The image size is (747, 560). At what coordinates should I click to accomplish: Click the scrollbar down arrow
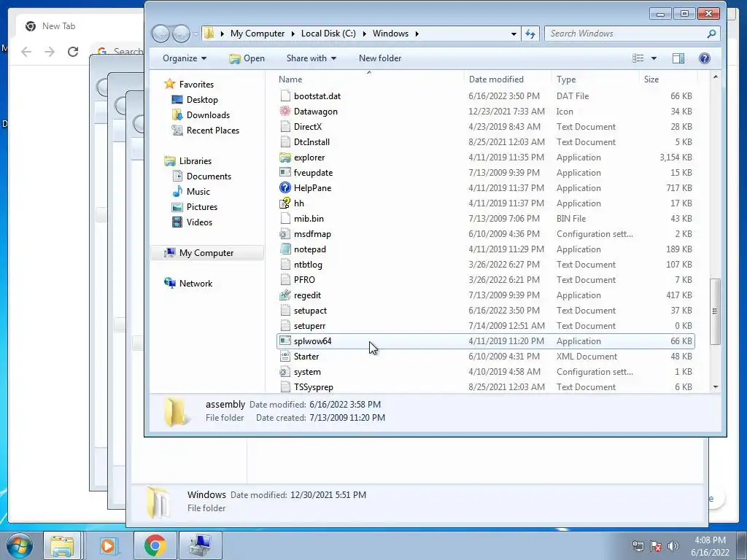(715, 387)
